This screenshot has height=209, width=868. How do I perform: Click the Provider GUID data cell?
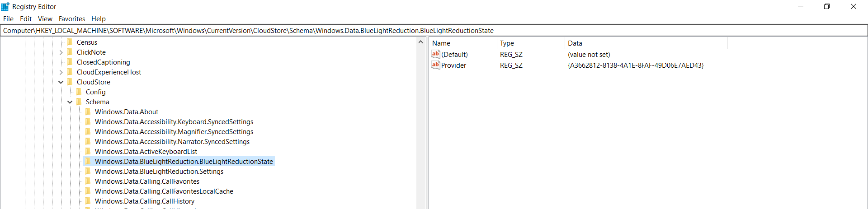click(x=636, y=65)
